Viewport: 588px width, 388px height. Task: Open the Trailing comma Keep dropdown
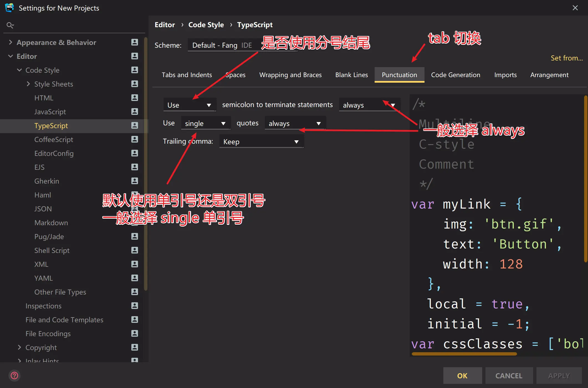261,142
